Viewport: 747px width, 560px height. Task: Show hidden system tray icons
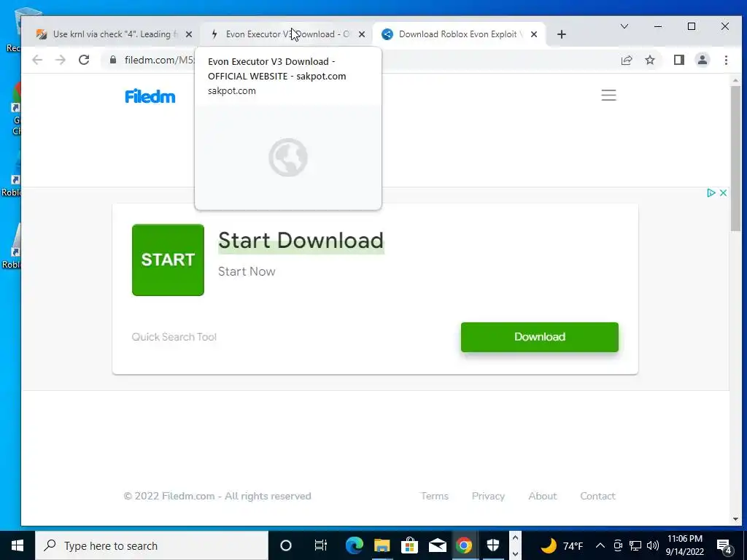(600, 545)
